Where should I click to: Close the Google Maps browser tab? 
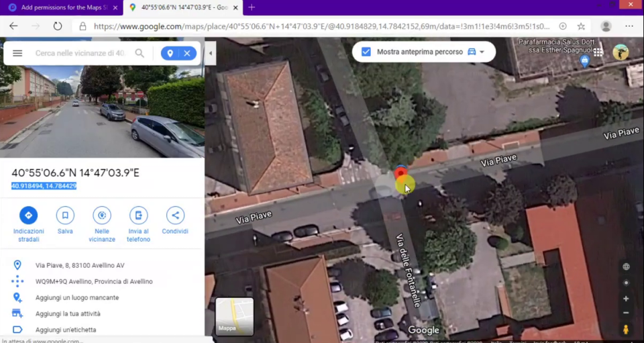pyautogui.click(x=235, y=7)
